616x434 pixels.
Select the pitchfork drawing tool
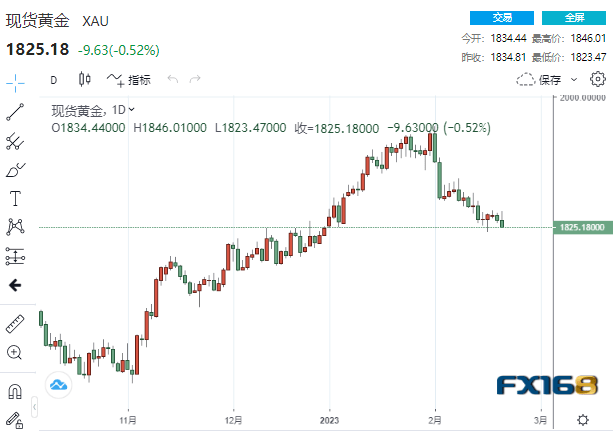coord(15,141)
